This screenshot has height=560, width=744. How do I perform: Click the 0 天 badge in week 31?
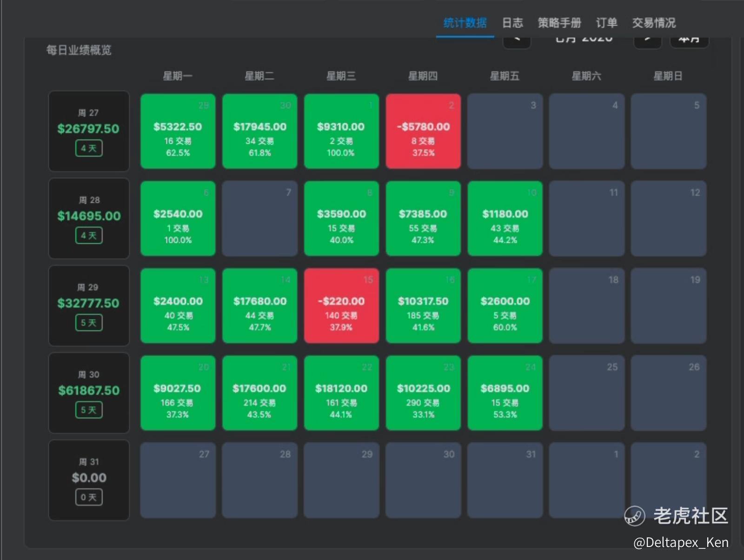(89, 497)
